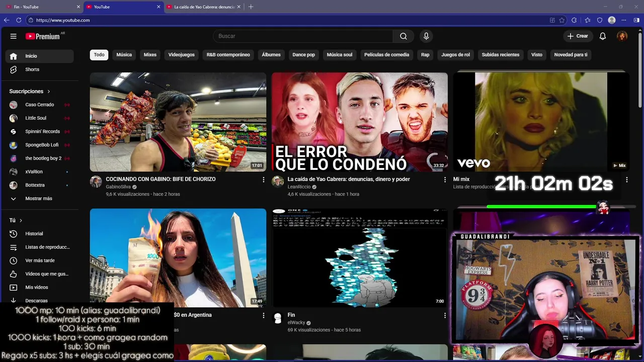644x362 pixels.
Task: Open options for COCINANDO CON GABINO video
Action: [263, 179]
